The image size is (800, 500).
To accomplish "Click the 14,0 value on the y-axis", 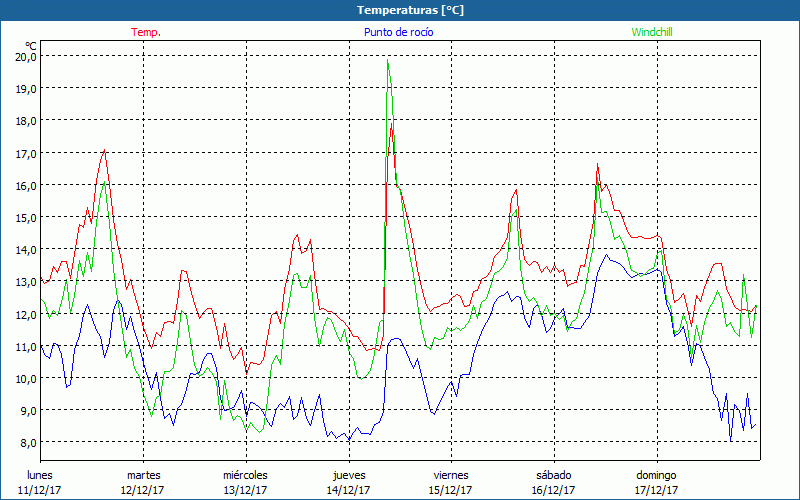I will point(26,250).
